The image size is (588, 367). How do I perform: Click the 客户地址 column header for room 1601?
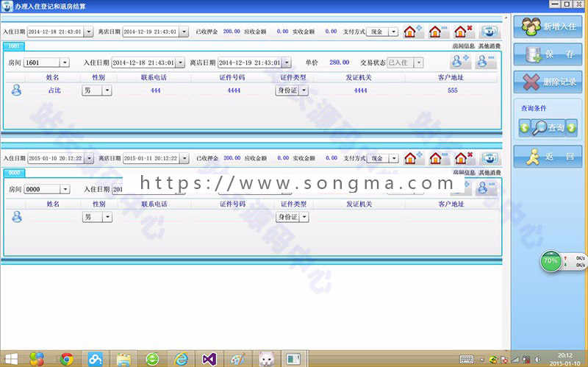451,77
